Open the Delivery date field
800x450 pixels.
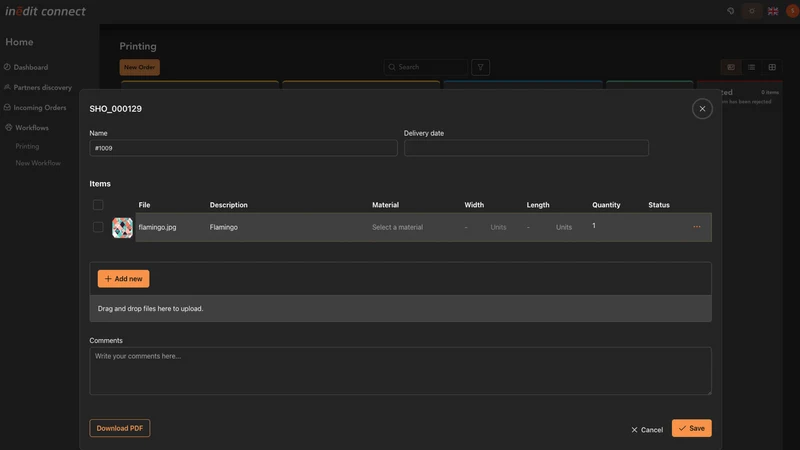[526, 148]
